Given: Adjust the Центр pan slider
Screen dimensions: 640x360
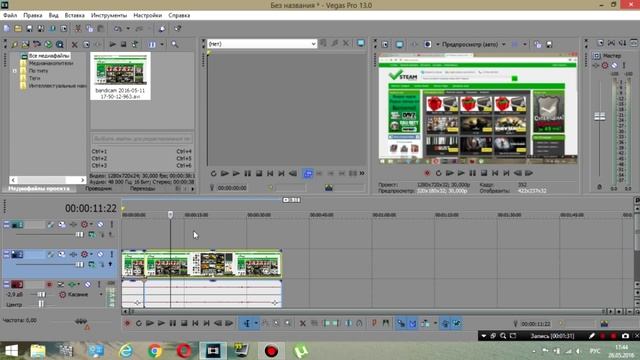Looking at the screenshot, I should tap(41, 304).
